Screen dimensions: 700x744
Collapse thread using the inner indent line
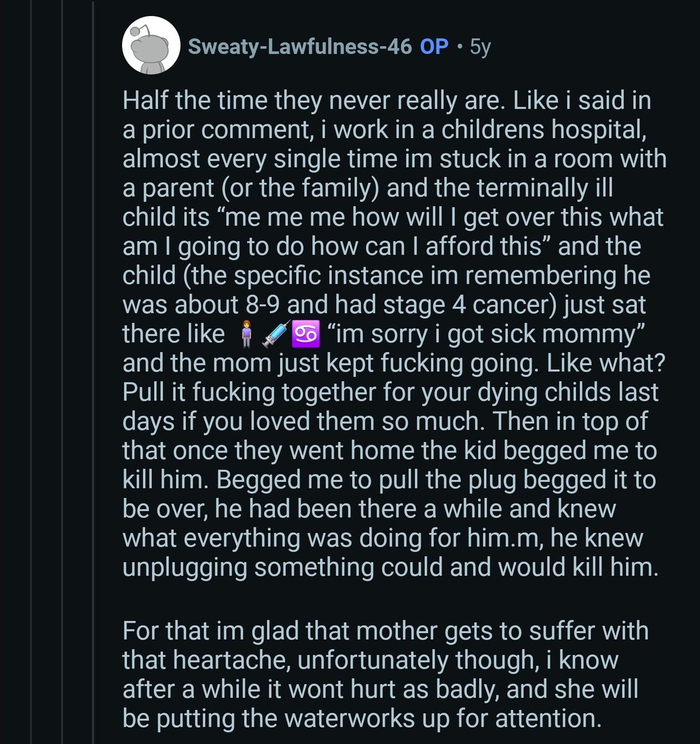coord(94,372)
